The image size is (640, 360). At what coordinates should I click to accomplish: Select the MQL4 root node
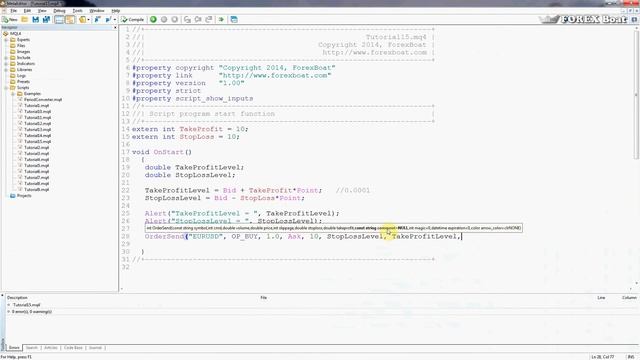16,33
